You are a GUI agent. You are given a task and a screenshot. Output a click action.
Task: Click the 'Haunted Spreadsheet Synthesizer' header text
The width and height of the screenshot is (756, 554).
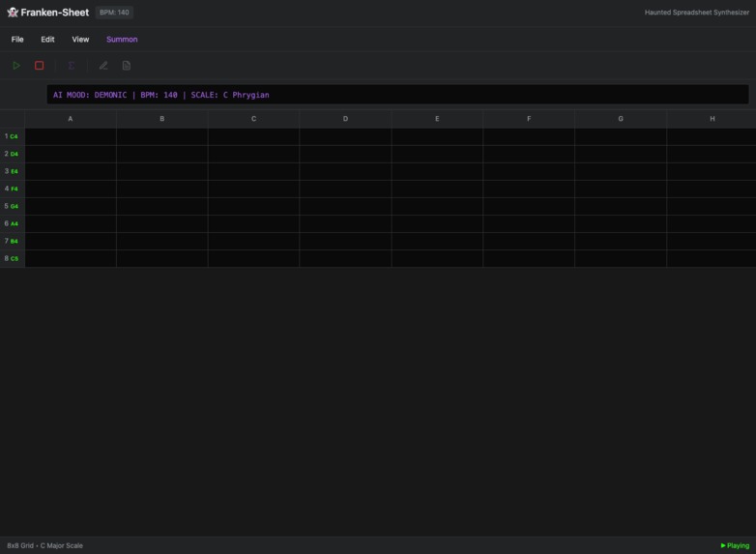697,13
